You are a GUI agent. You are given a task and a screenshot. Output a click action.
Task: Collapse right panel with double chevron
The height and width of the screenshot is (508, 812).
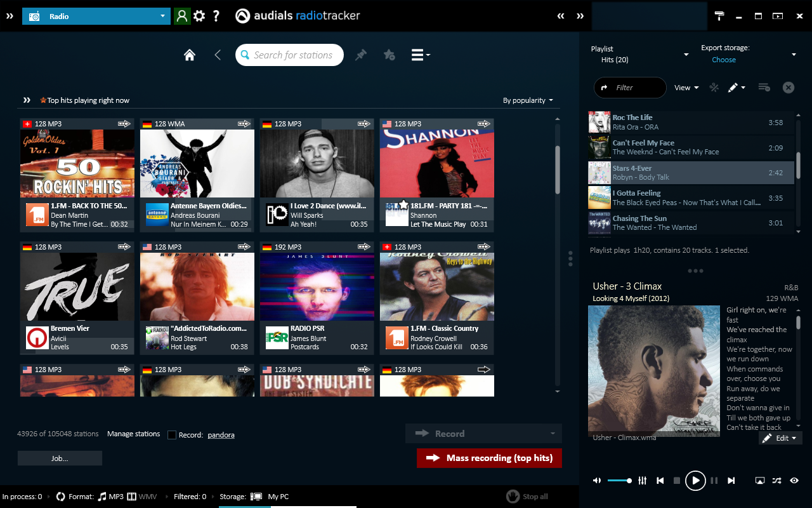pyautogui.click(x=580, y=16)
